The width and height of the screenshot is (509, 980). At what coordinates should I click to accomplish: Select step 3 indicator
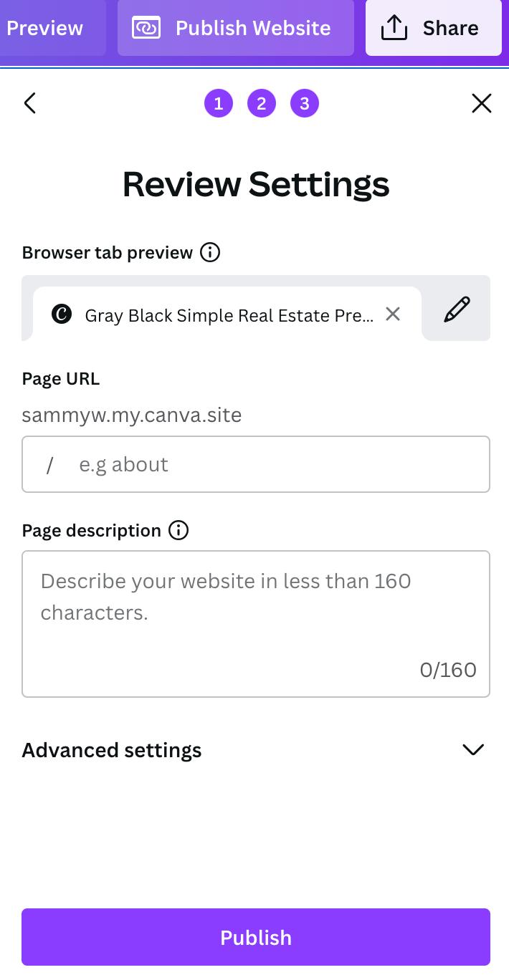coord(305,104)
